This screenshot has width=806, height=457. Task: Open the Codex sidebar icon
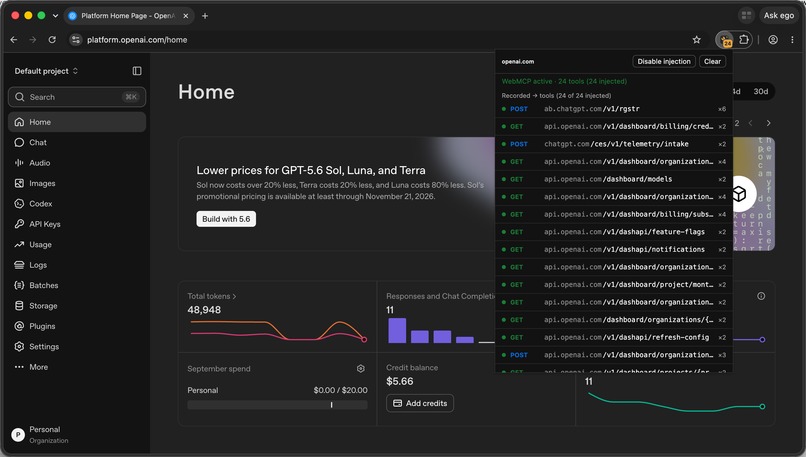click(x=19, y=204)
